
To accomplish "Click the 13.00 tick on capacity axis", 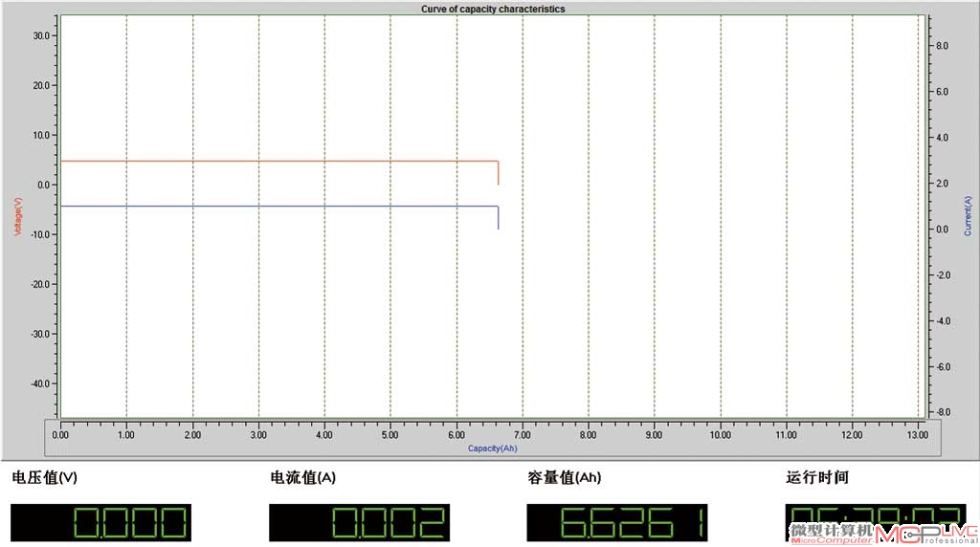I will pyautogui.click(x=918, y=434).
